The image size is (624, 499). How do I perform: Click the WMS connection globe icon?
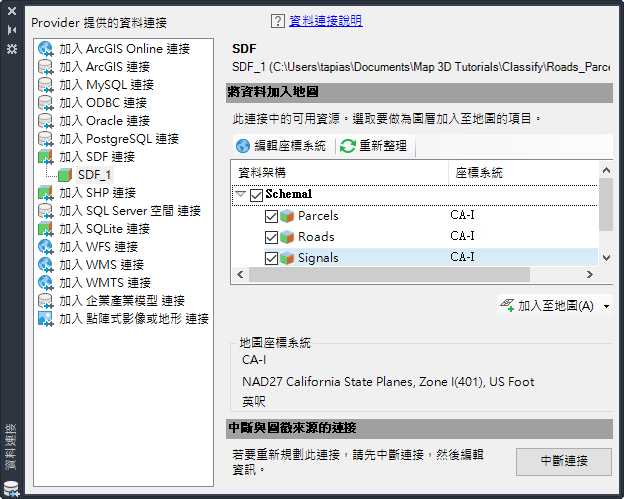pyautogui.click(x=45, y=265)
